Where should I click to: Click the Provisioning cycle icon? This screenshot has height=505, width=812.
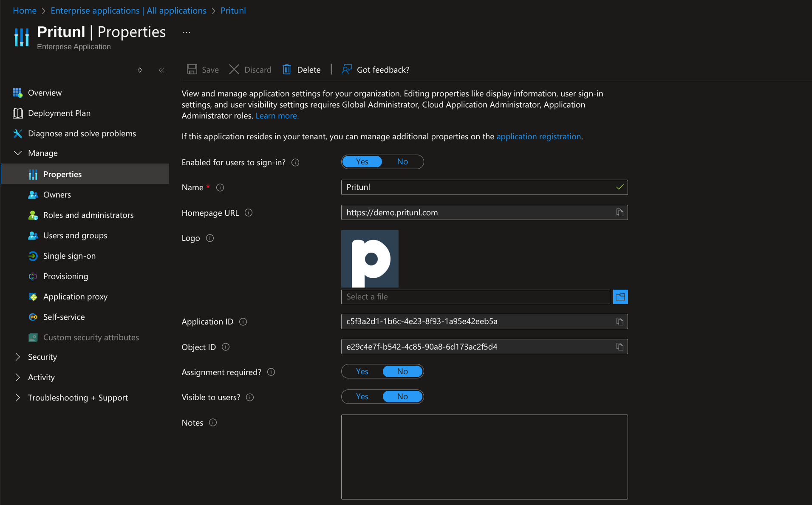click(x=33, y=276)
